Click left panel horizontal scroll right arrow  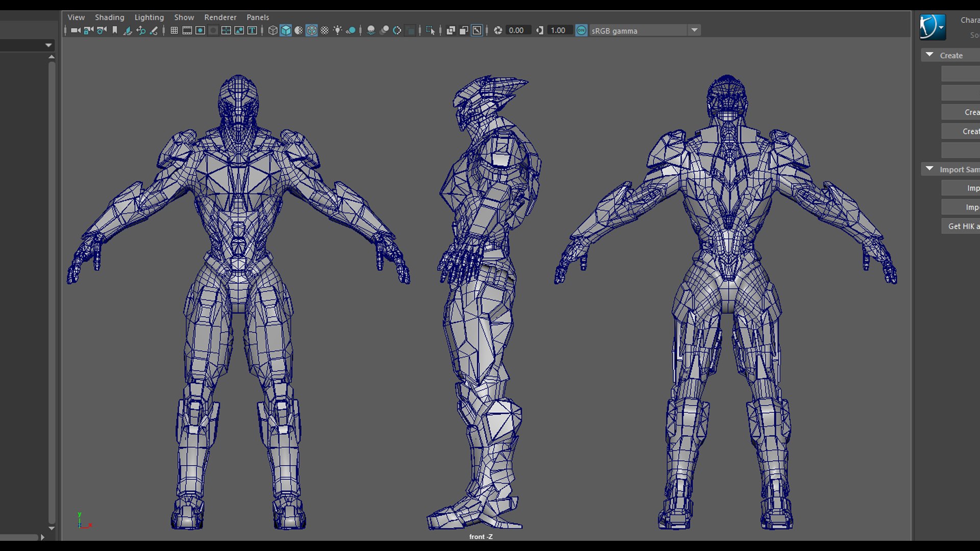pos(42,537)
